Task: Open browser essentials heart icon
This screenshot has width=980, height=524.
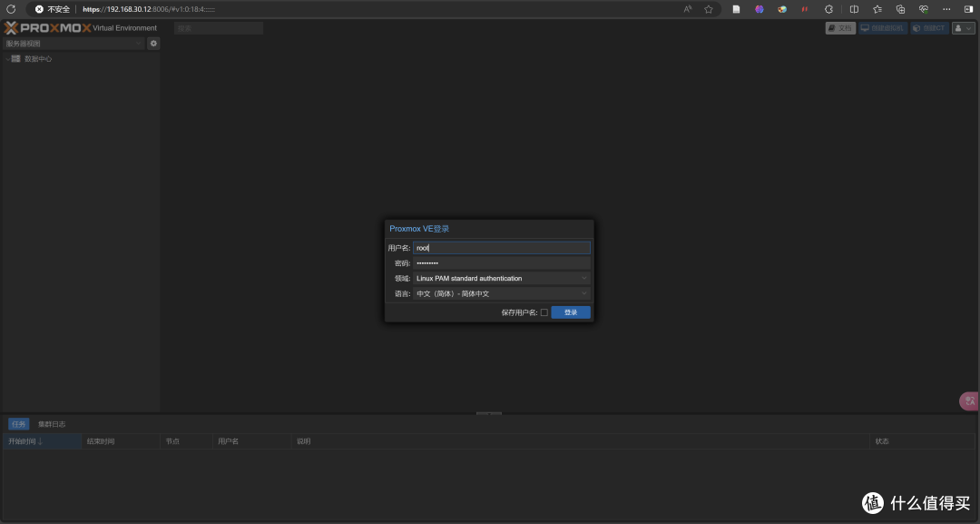Action: pyautogui.click(x=923, y=9)
